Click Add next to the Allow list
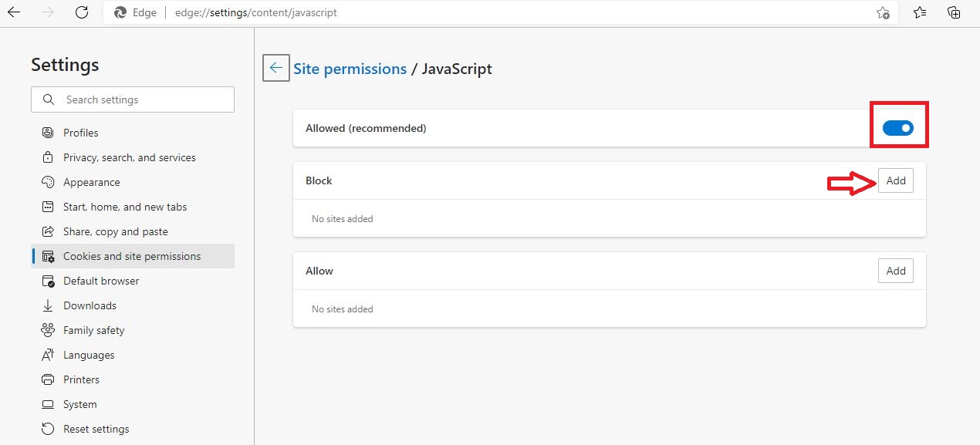The width and height of the screenshot is (980, 445). click(x=895, y=270)
